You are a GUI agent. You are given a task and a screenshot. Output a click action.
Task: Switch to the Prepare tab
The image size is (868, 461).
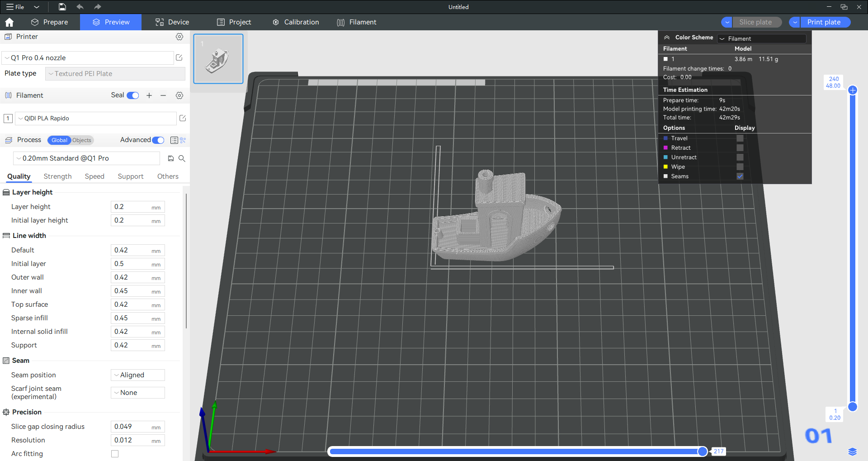click(50, 22)
